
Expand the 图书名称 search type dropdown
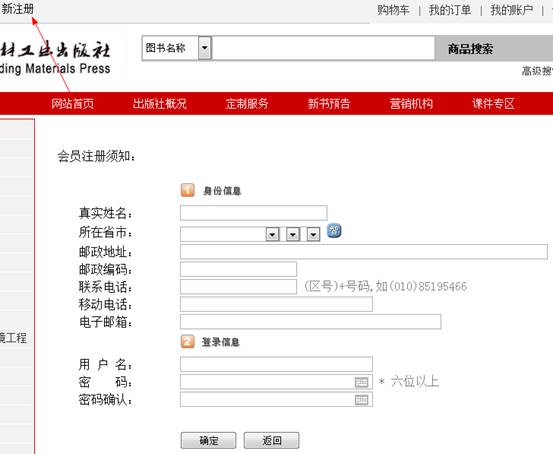[205, 48]
